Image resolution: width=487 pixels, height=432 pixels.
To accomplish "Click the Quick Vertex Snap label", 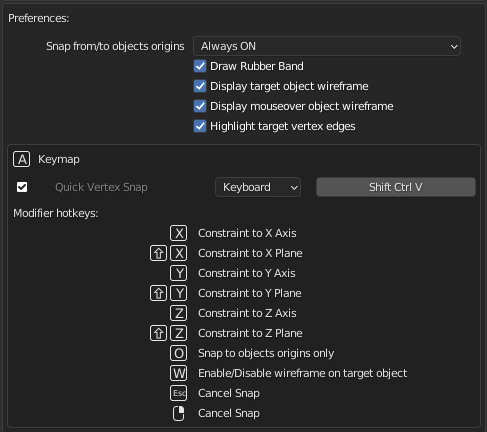I will click(101, 187).
